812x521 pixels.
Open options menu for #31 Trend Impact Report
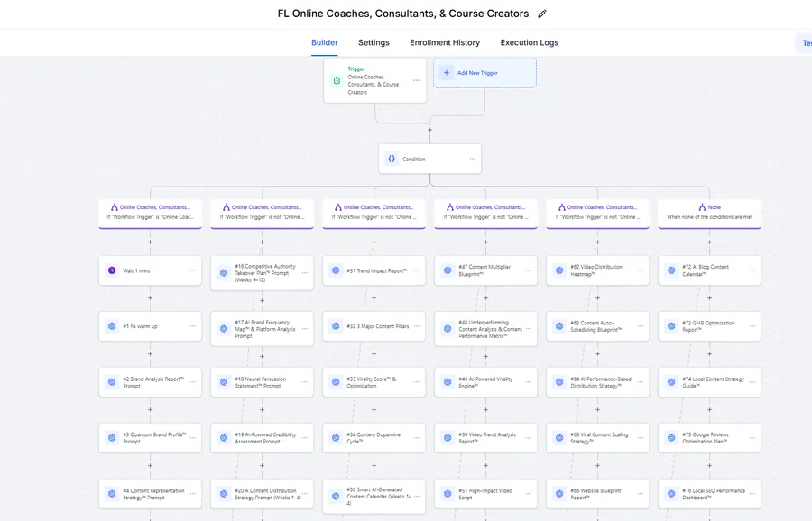pyautogui.click(x=416, y=270)
